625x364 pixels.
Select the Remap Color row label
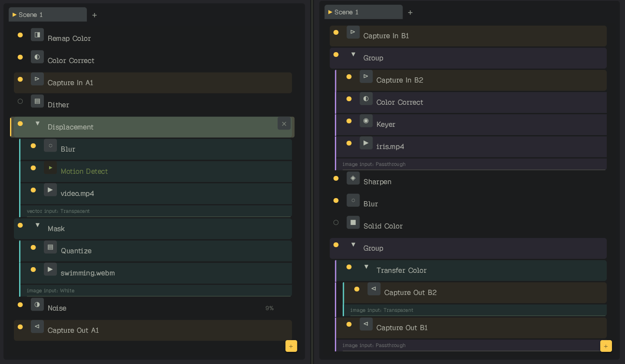tap(69, 38)
